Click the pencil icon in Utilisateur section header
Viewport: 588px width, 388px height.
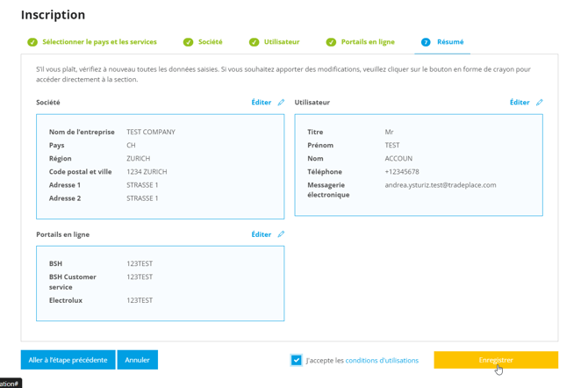(x=540, y=103)
